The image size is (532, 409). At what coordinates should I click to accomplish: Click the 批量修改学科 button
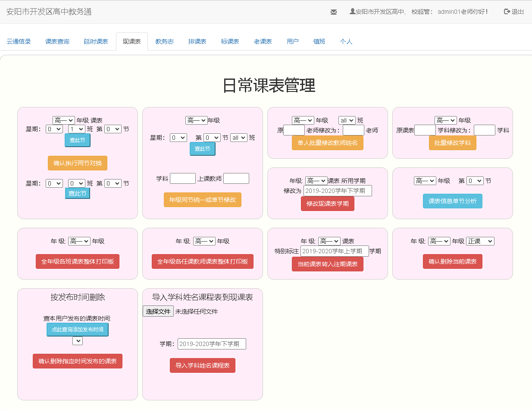(453, 143)
